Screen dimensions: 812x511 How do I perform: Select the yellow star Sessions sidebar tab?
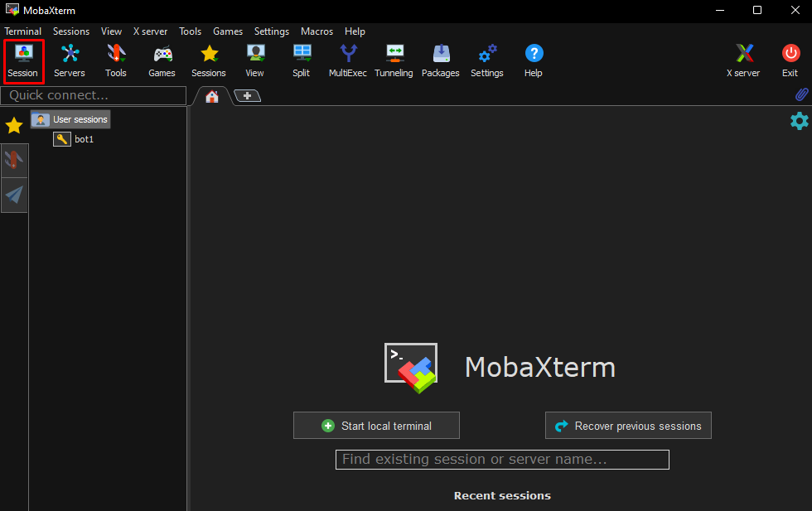point(14,125)
